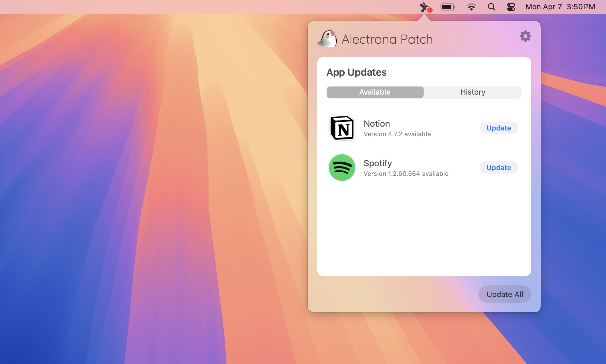
Task: Click the Notion app icon
Action: (342, 128)
